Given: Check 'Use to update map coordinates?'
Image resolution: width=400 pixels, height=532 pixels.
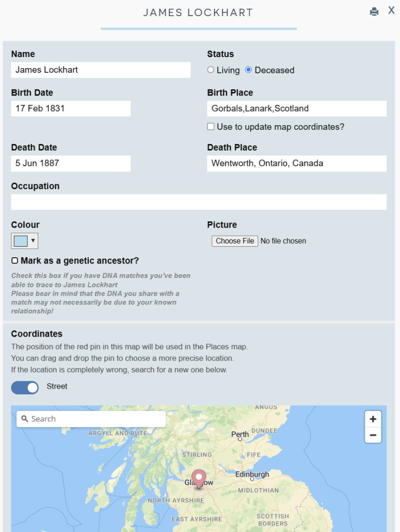Looking at the screenshot, I should pos(211,126).
